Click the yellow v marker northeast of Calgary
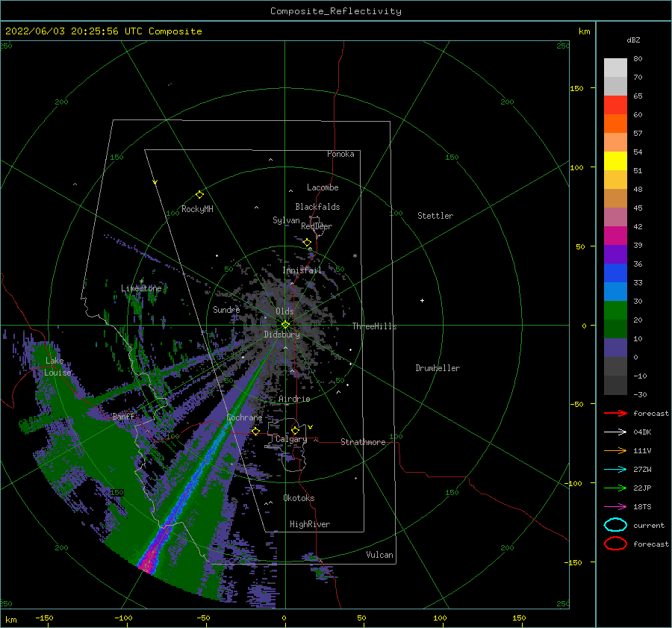The image size is (672, 628). tap(311, 427)
